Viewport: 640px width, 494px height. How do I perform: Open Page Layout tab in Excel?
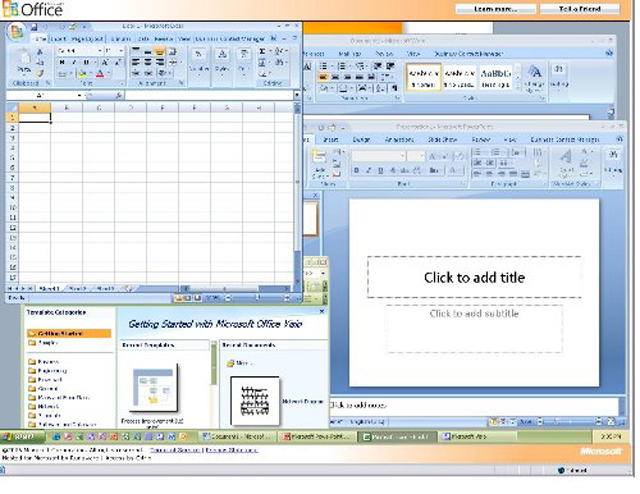[x=87, y=39]
